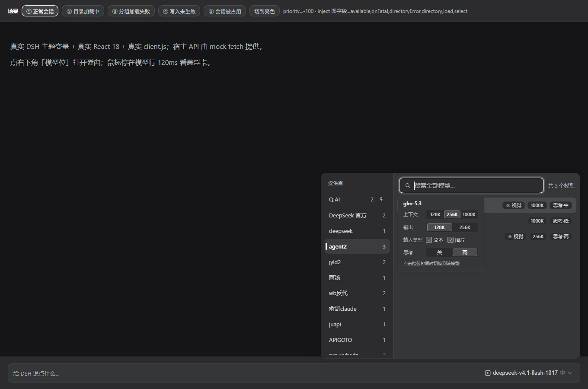Turn 思考 off with the 关 option

[x=440, y=252]
